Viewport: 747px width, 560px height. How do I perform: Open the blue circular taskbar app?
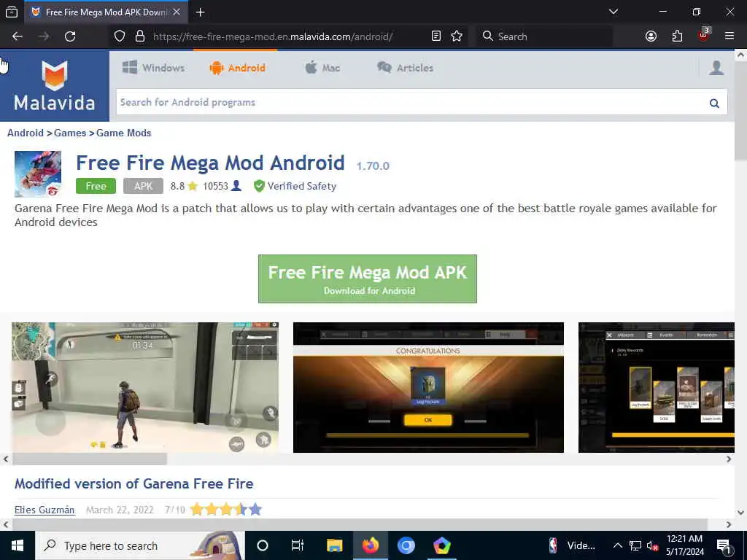tap(406, 545)
